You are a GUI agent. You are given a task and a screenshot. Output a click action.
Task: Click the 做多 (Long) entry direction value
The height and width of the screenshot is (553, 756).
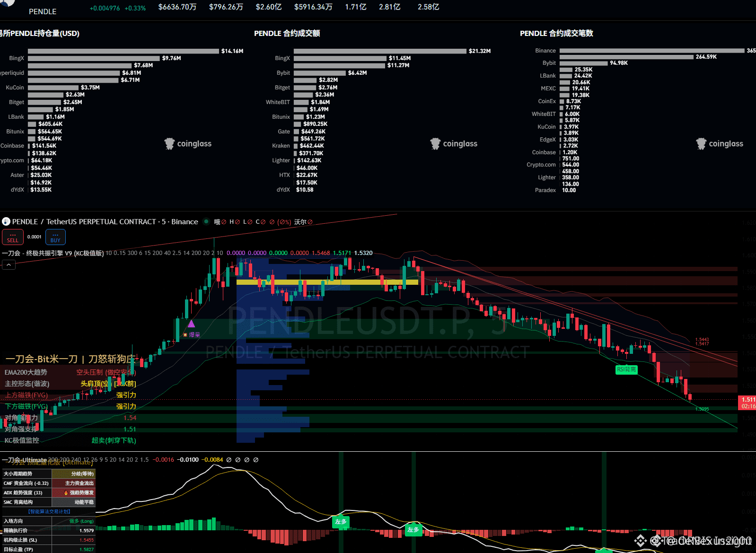(81, 521)
